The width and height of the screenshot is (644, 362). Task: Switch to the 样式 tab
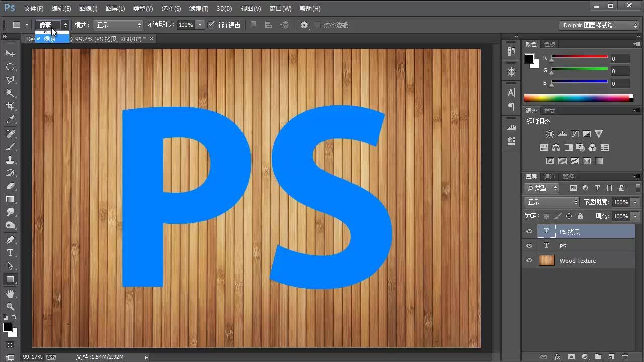point(550,111)
